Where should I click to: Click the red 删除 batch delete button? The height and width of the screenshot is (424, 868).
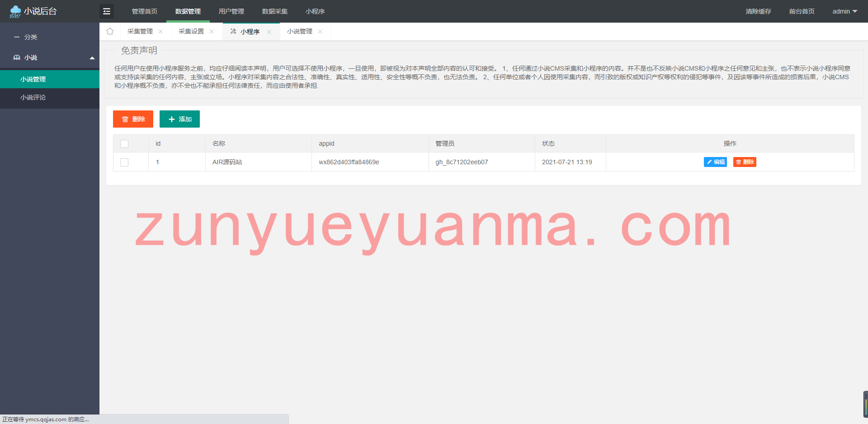[133, 119]
